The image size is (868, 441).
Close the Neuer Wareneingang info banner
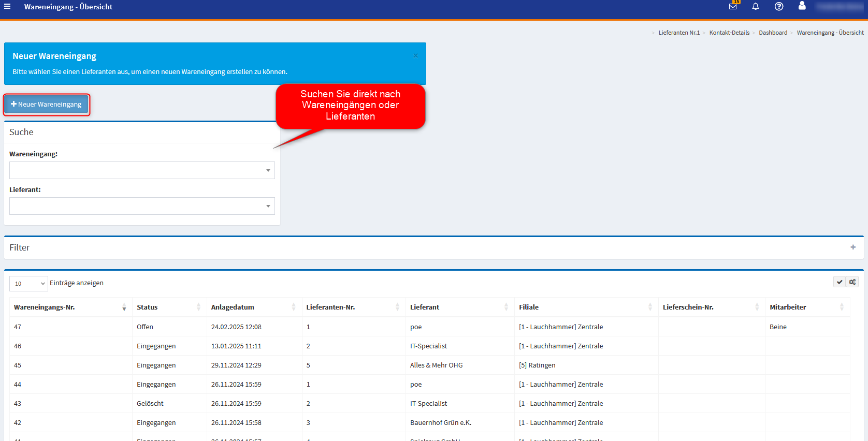415,56
